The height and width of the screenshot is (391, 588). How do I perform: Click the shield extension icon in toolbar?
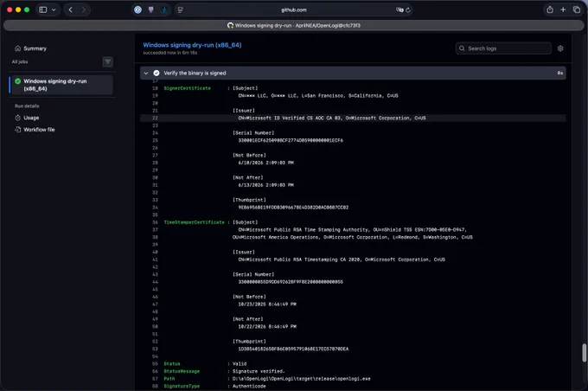(150, 10)
